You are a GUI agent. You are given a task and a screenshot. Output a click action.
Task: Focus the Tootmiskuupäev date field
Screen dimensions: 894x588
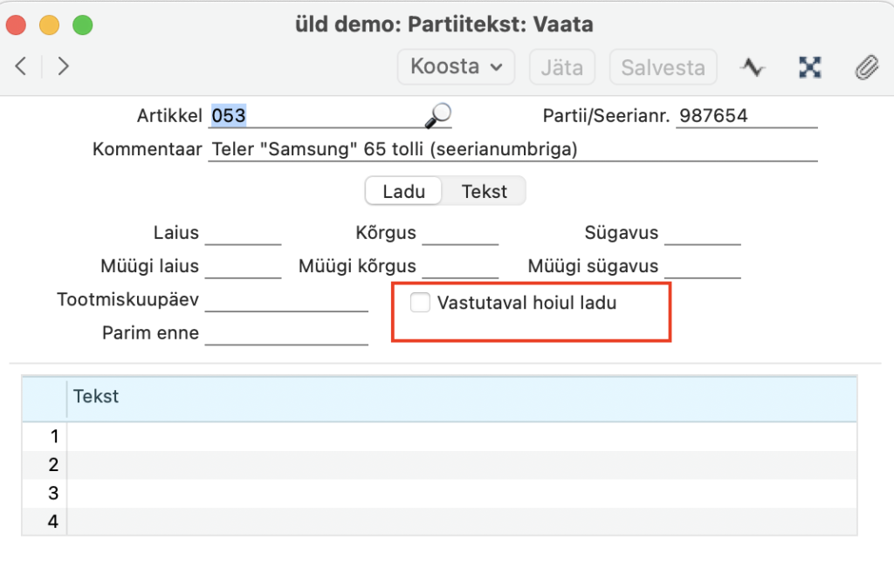(285, 301)
